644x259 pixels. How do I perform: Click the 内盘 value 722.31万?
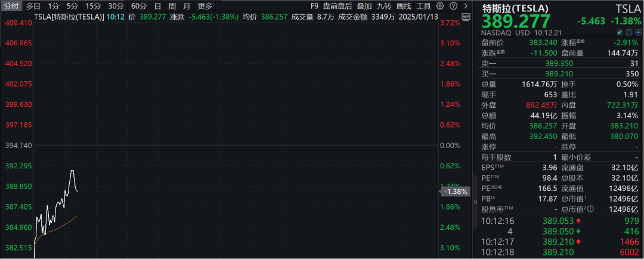click(623, 105)
